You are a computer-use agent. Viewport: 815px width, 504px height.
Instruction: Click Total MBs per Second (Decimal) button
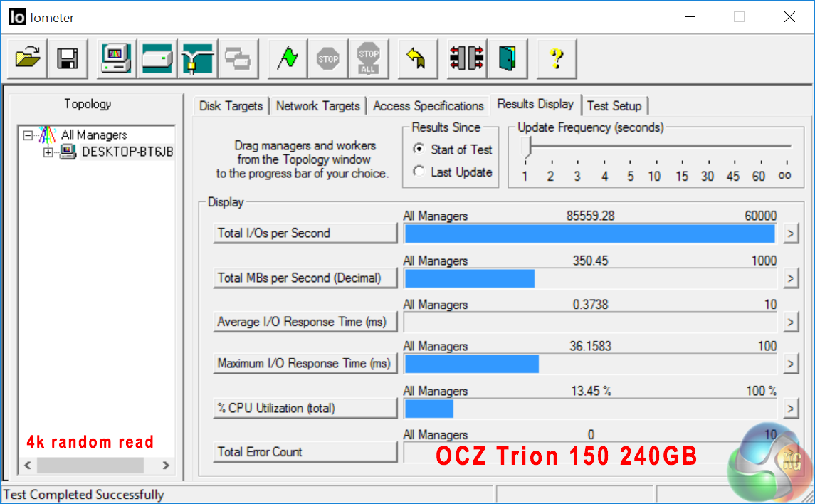305,278
